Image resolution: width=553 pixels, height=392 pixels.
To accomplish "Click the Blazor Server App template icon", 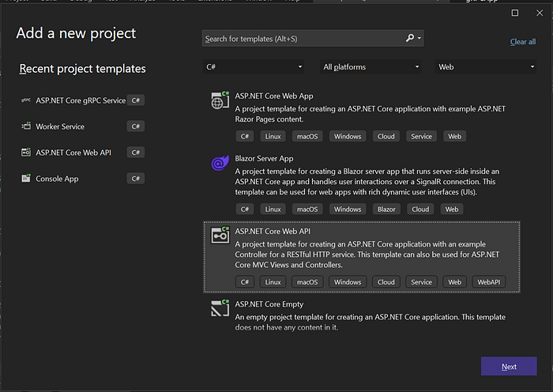I will [x=220, y=163].
